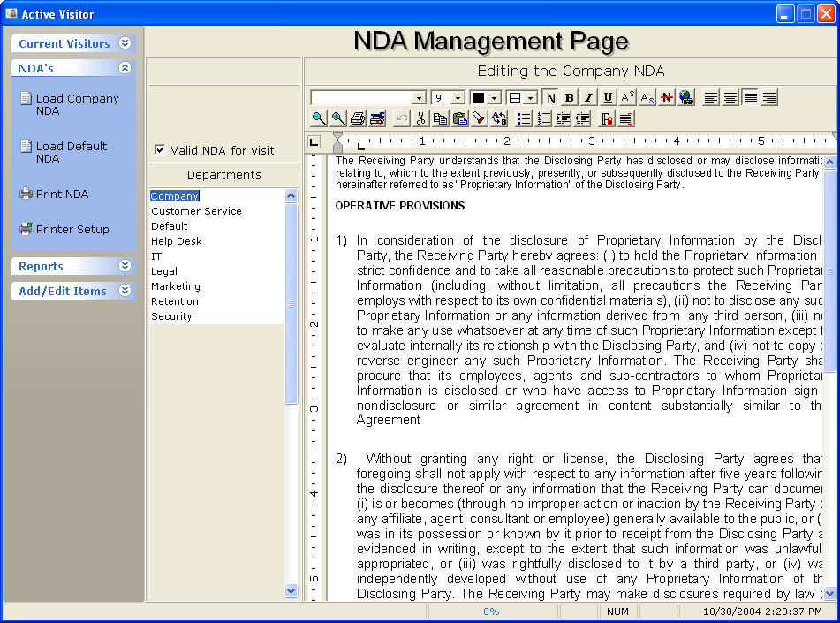Image resolution: width=840 pixels, height=623 pixels.
Task: Click document scroll up arrow
Action: (x=829, y=162)
